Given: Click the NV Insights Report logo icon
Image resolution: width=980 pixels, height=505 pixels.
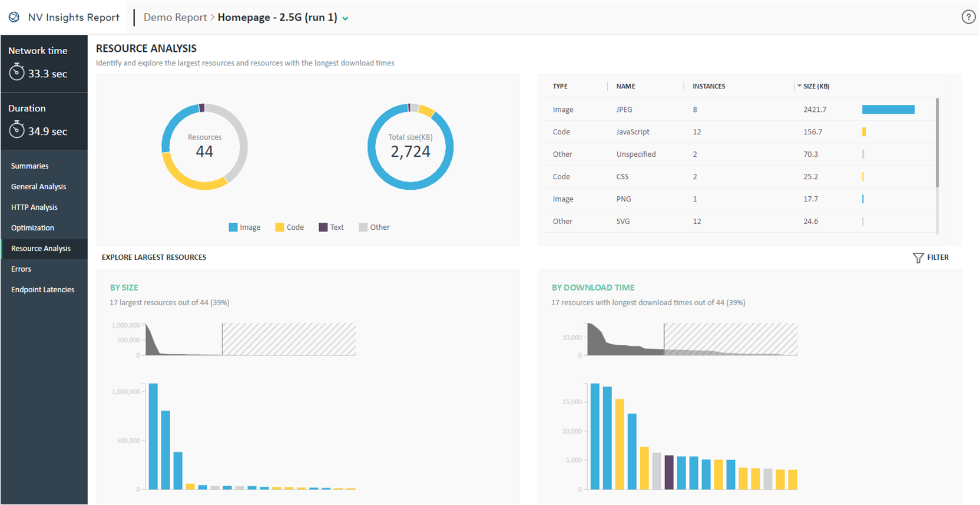Looking at the screenshot, I should point(14,17).
